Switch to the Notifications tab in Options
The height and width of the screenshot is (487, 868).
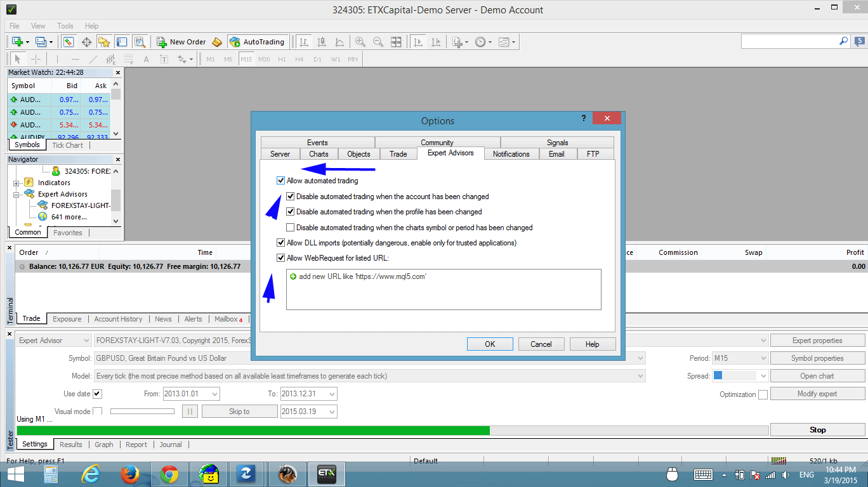pyautogui.click(x=511, y=153)
